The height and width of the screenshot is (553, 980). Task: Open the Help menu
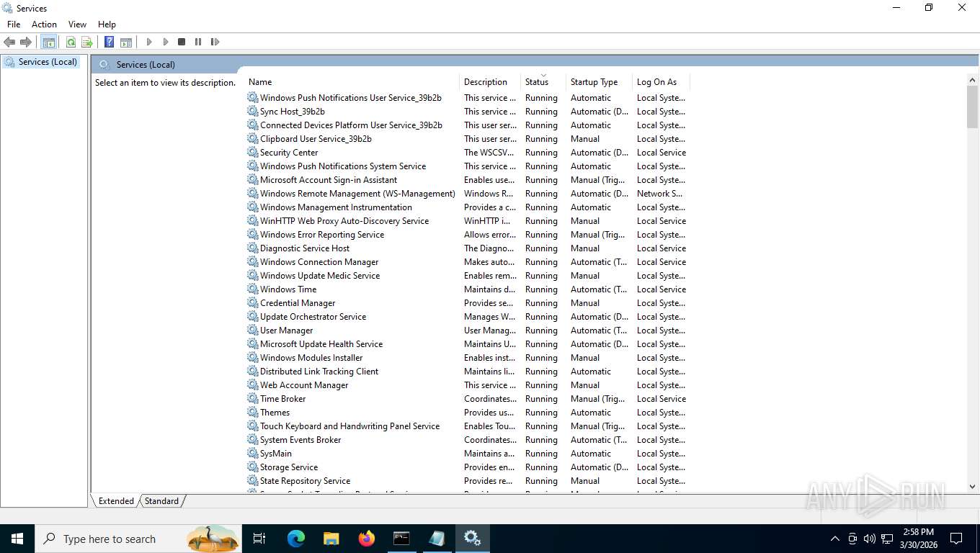coord(107,24)
